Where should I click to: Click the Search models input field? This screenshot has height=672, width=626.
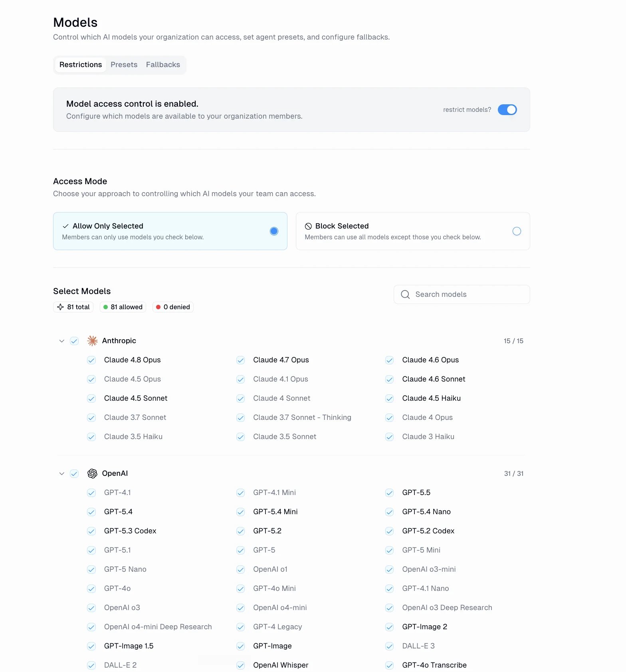[462, 294]
